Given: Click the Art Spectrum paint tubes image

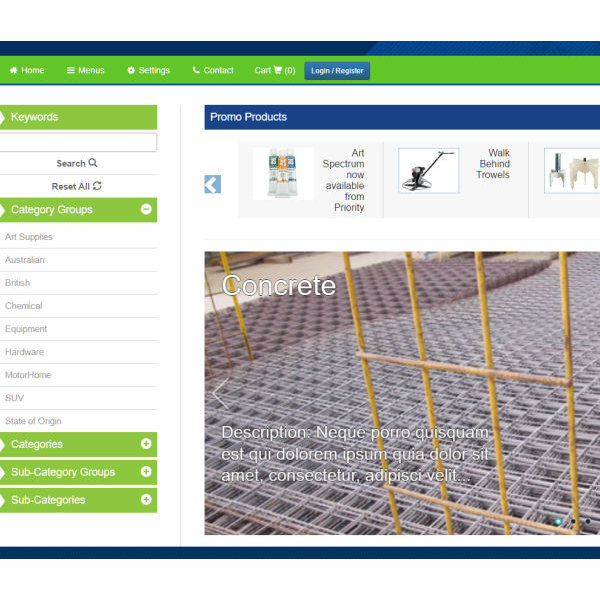Looking at the screenshot, I should (x=282, y=173).
